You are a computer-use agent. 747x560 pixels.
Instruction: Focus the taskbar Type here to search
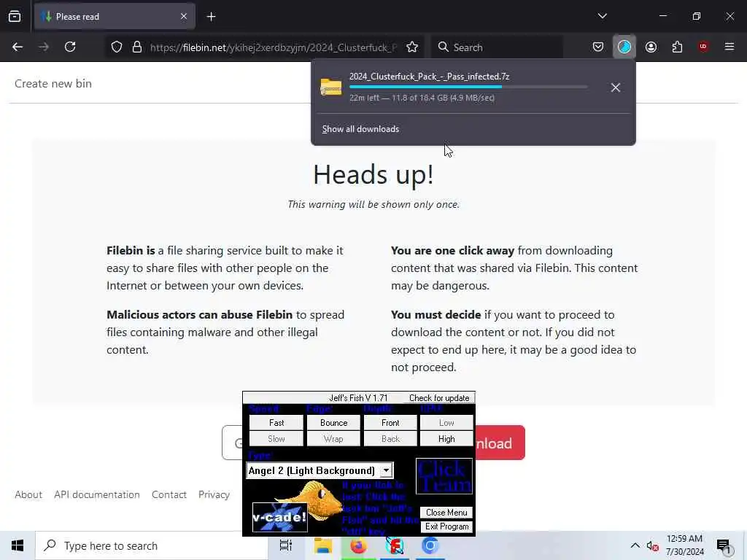pyautogui.click(x=152, y=545)
